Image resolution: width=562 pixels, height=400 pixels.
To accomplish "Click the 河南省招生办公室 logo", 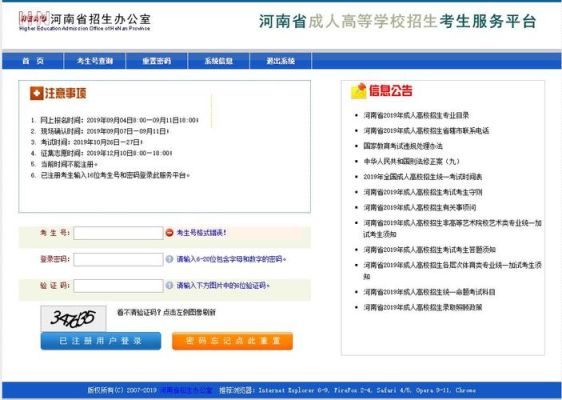I will click(85, 22).
